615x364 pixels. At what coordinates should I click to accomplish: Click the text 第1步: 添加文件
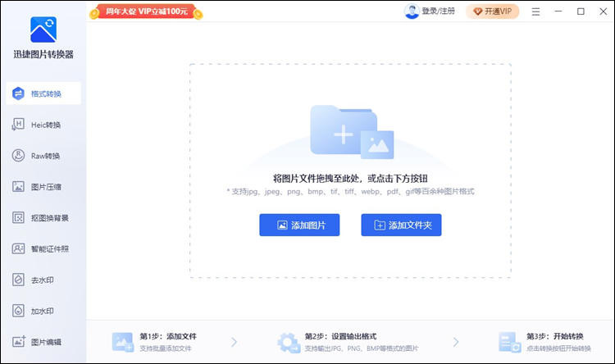[168, 336]
